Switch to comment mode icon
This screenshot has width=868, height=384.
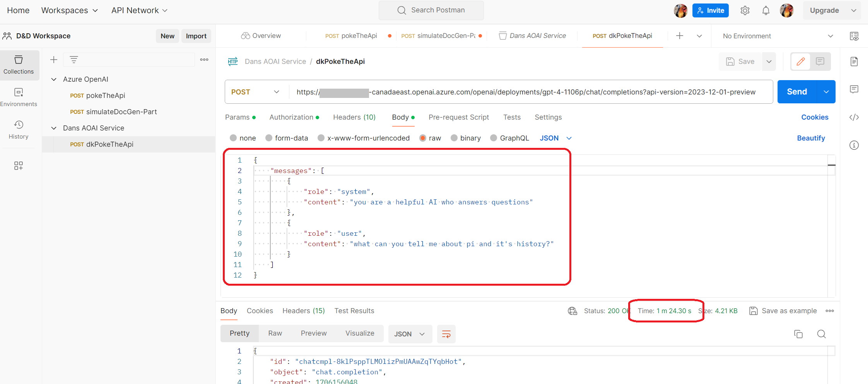(820, 62)
